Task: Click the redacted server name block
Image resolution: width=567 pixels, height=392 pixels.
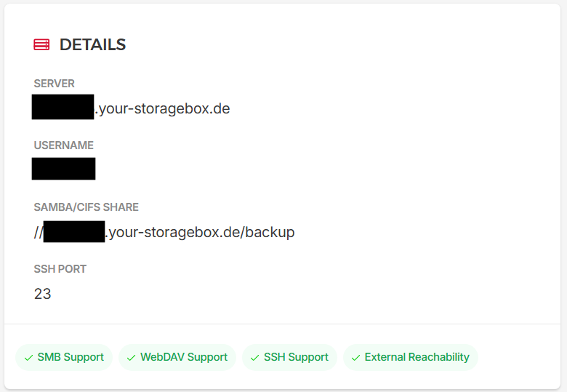Action: [x=63, y=107]
